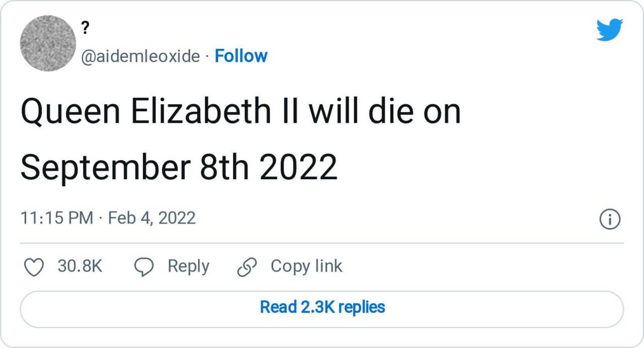Click the 11:15 PM time text
This screenshot has height=348, width=644.
pyautogui.click(x=57, y=218)
